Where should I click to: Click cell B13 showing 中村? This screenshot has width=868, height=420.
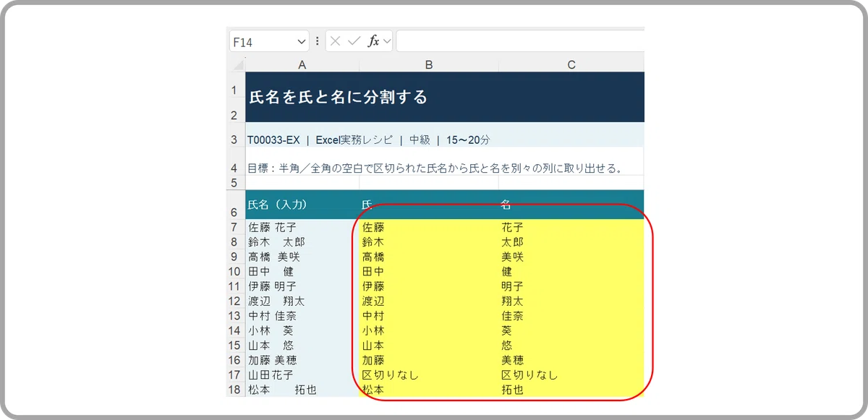(x=429, y=316)
